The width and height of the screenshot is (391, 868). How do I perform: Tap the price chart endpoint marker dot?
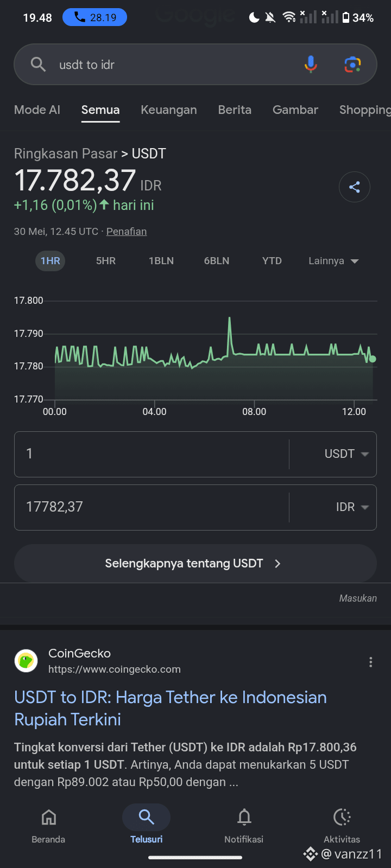373,359
